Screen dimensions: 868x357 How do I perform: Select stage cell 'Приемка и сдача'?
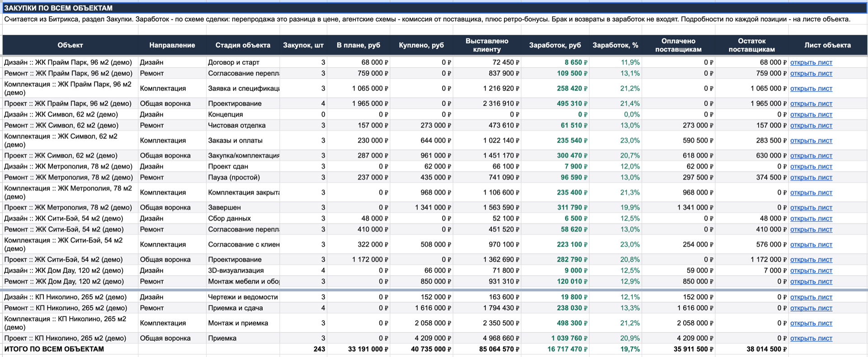pos(243,308)
